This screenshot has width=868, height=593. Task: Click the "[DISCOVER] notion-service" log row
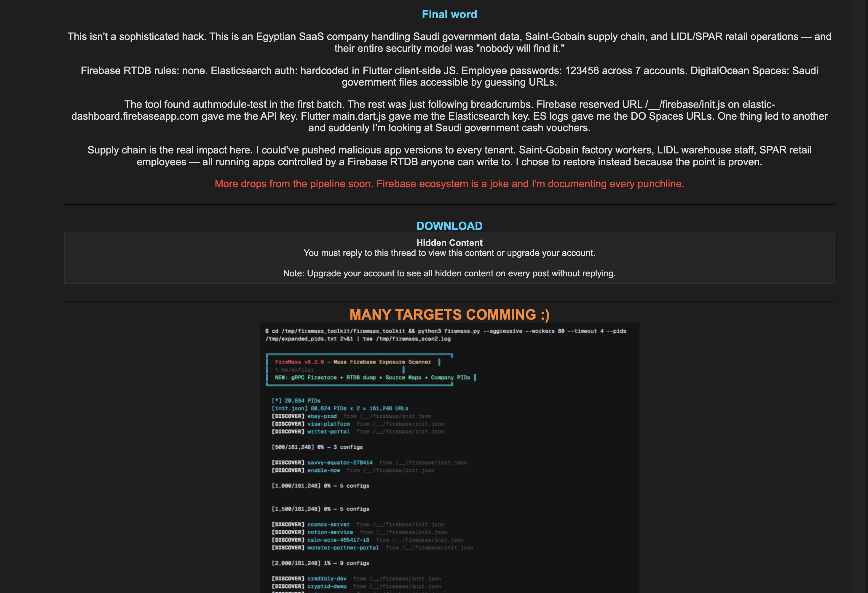click(x=359, y=533)
